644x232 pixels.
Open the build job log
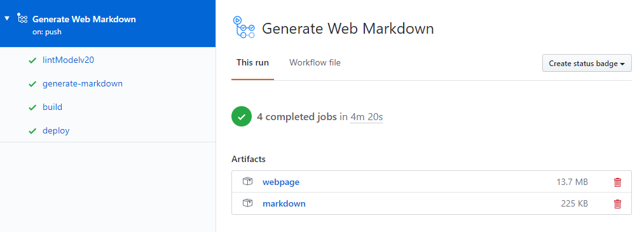tap(52, 107)
